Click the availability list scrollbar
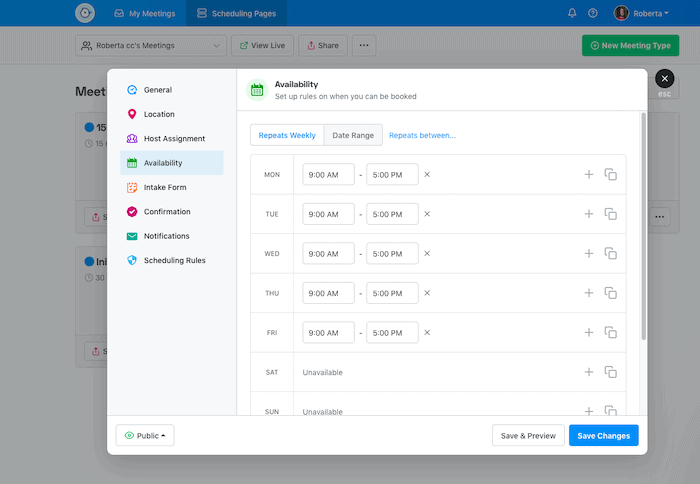This screenshot has height=484, width=700. click(643, 227)
